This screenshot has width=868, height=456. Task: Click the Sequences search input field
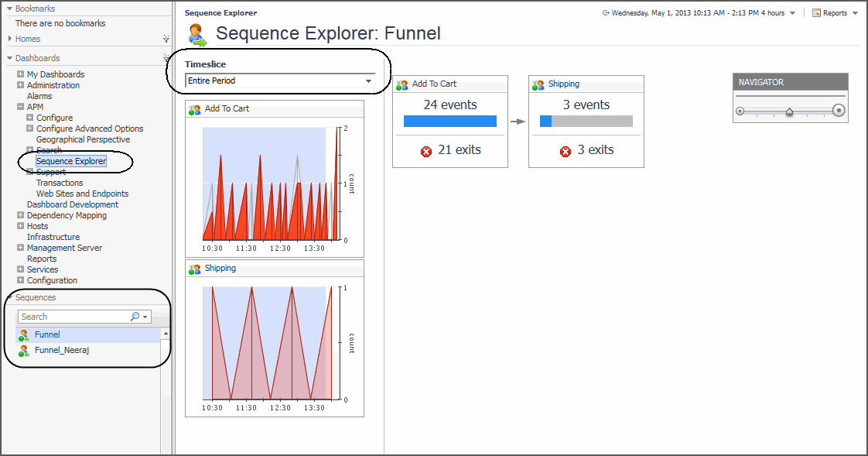73,317
